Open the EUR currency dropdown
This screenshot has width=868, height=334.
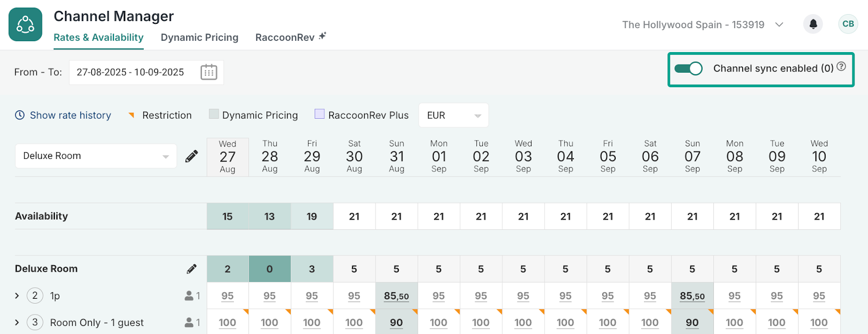point(454,115)
